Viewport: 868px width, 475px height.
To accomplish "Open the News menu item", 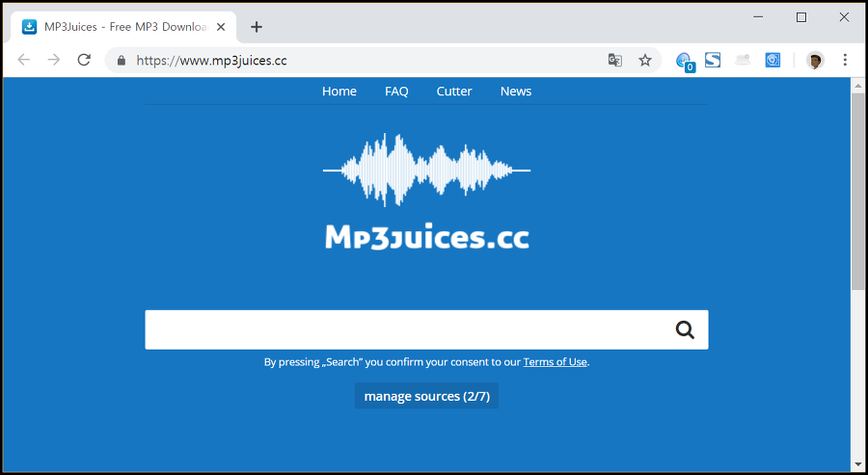I will 516,92.
